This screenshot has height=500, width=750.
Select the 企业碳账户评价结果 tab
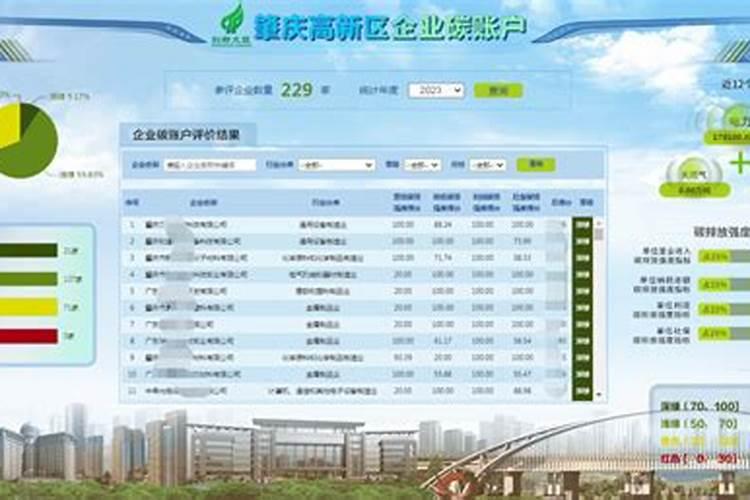(187, 135)
